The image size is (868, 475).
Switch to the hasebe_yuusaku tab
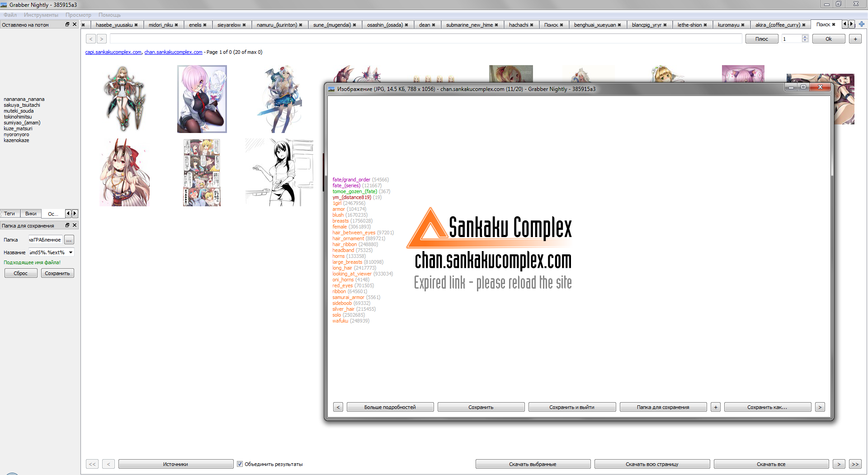[x=117, y=25]
